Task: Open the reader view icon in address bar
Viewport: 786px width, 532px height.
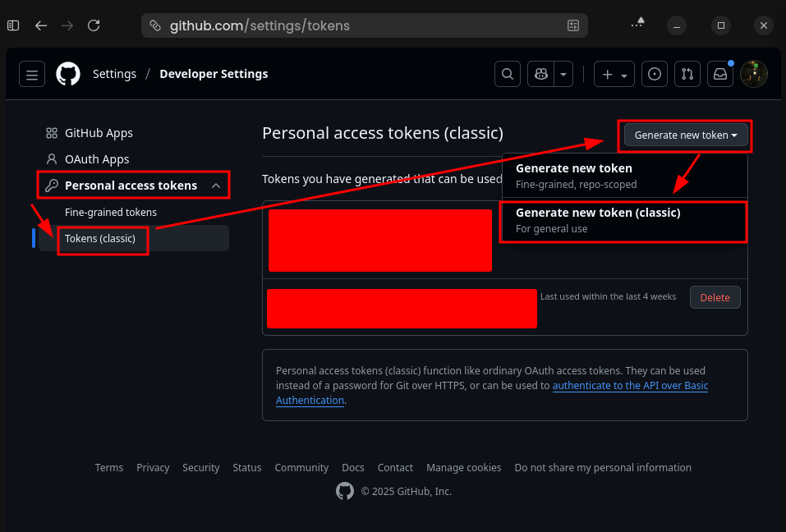Action: (573, 25)
